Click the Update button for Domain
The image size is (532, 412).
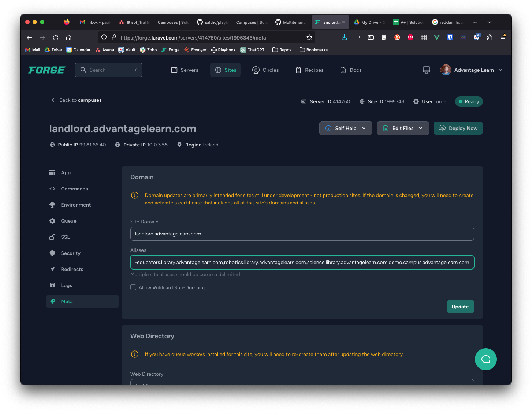460,307
